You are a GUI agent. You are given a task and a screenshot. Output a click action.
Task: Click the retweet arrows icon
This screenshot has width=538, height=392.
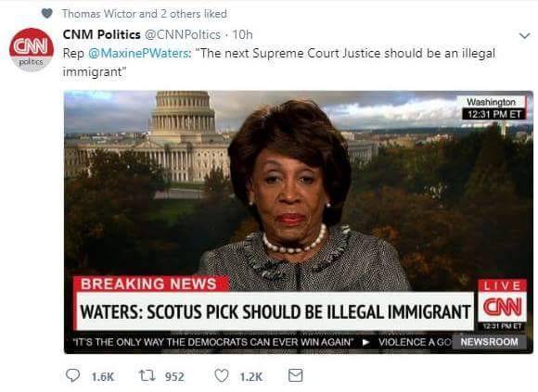(147, 375)
